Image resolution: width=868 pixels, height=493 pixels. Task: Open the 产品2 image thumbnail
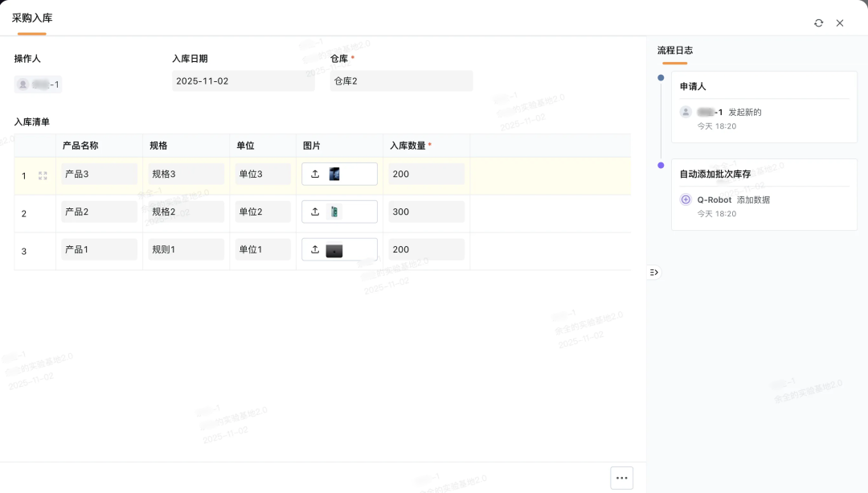pyautogui.click(x=334, y=212)
